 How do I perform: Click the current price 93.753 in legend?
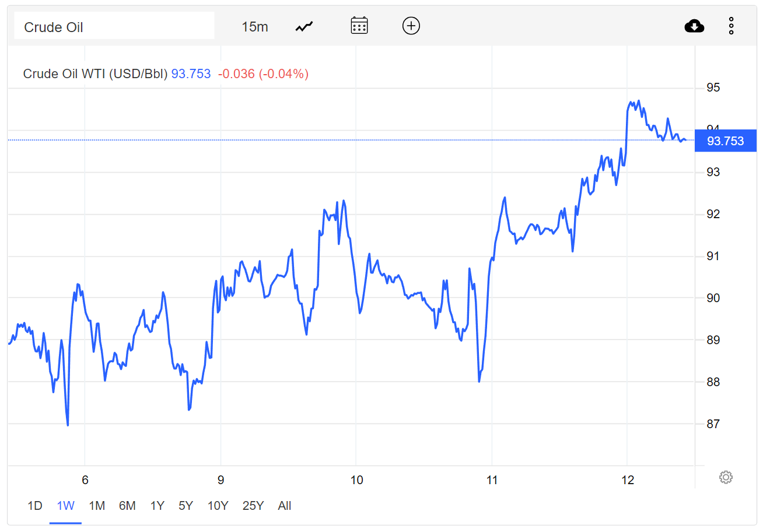[x=191, y=74]
